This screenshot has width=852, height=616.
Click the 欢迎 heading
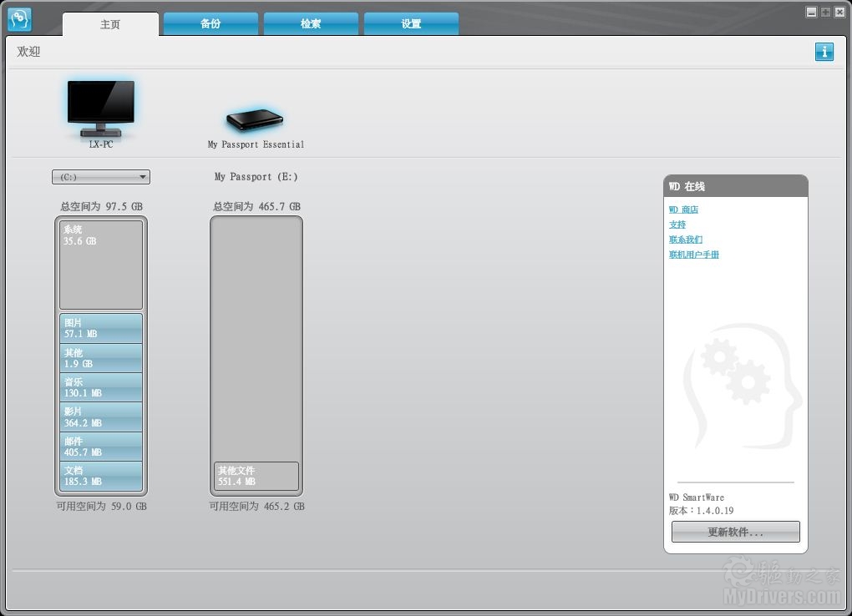tap(28, 52)
